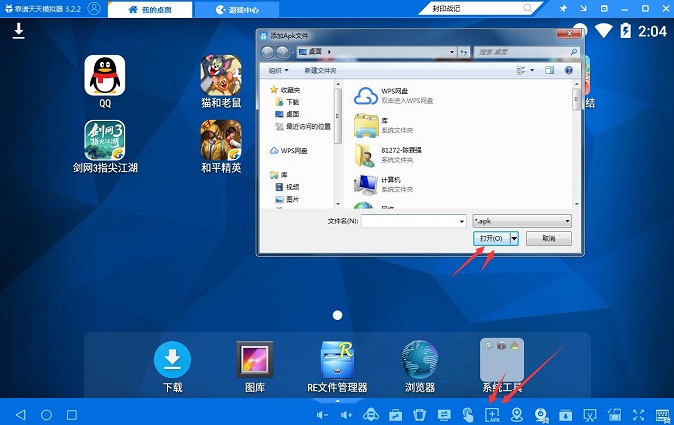Launch the QQ app icon
674x425 pixels.
tap(105, 76)
